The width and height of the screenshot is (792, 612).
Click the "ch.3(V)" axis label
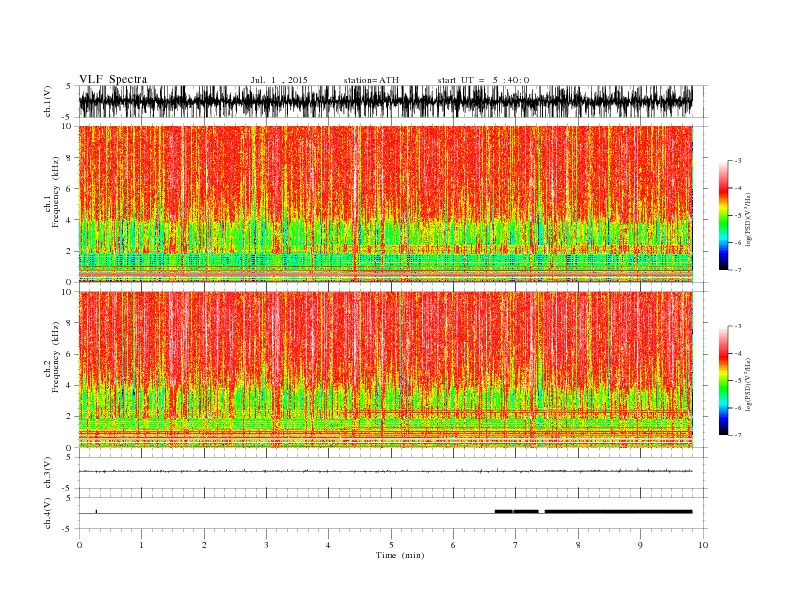point(48,473)
